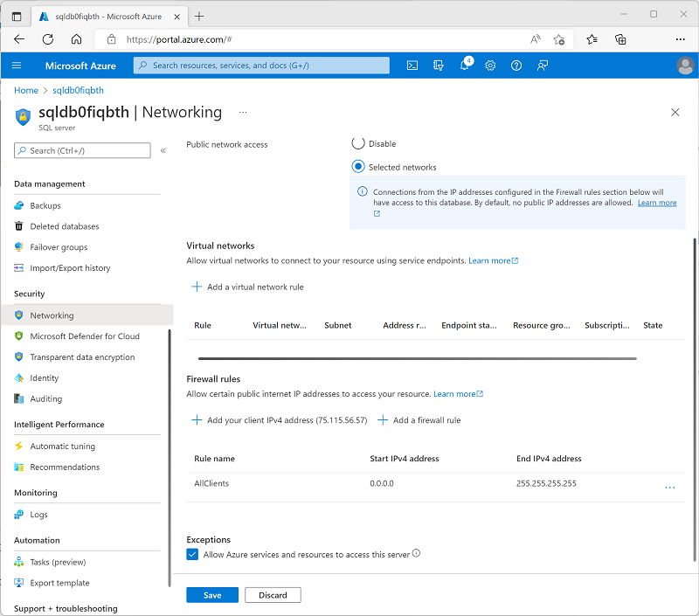Click browser back arrow

click(19, 39)
